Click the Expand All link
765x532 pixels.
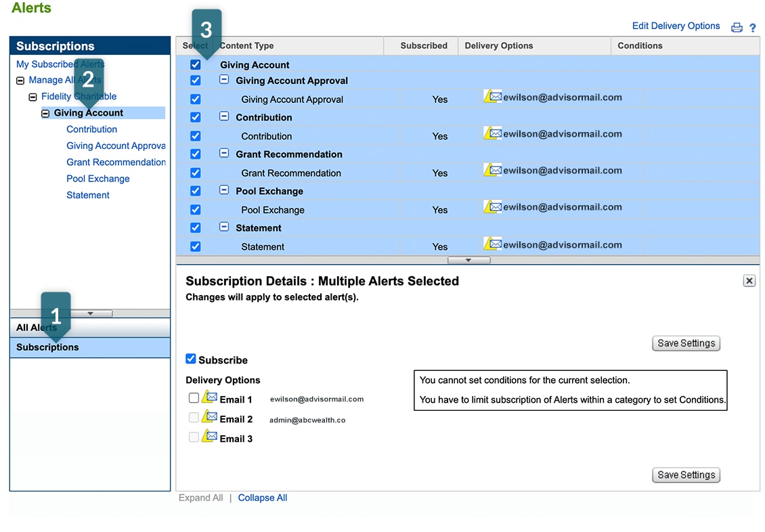[200, 498]
